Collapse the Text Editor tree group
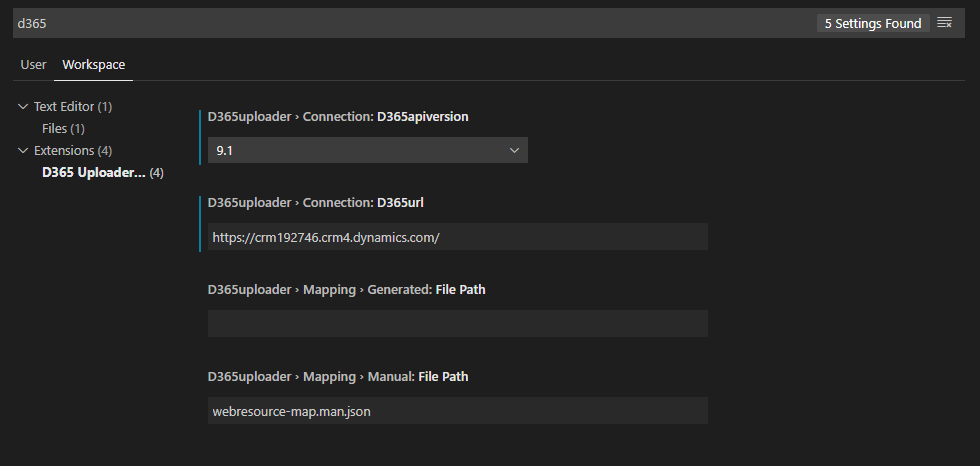 point(23,107)
